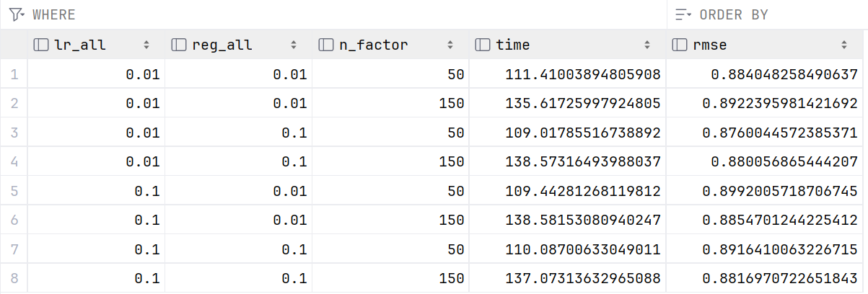Viewport: 868px width, 294px height.
Task: Select the reg_all column header
Action: [239, 45]
